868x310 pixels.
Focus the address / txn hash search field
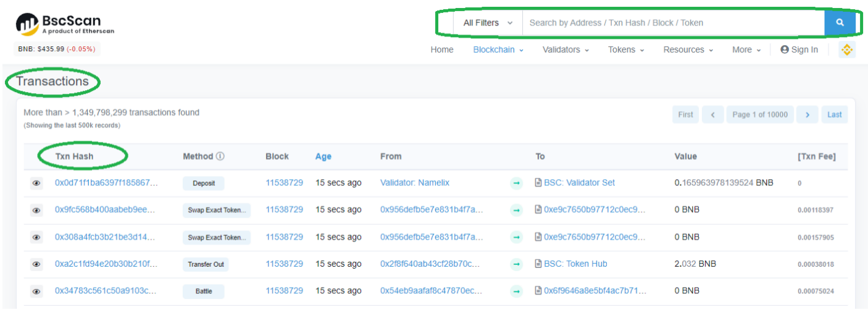coord(673,23)
